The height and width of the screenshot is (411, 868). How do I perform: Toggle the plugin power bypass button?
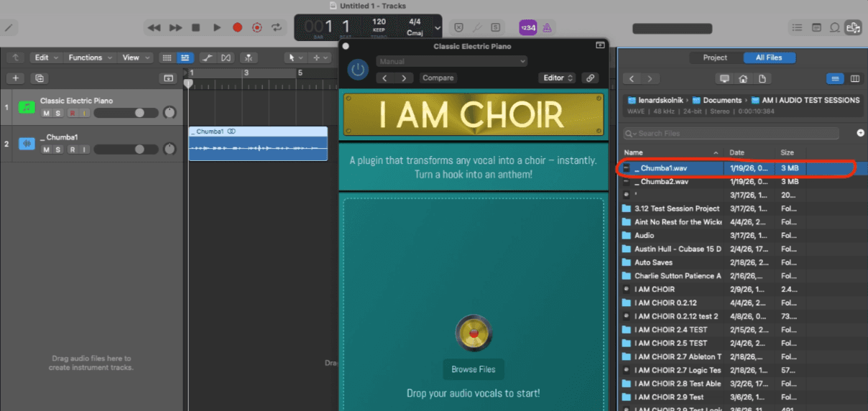(358, 70)
